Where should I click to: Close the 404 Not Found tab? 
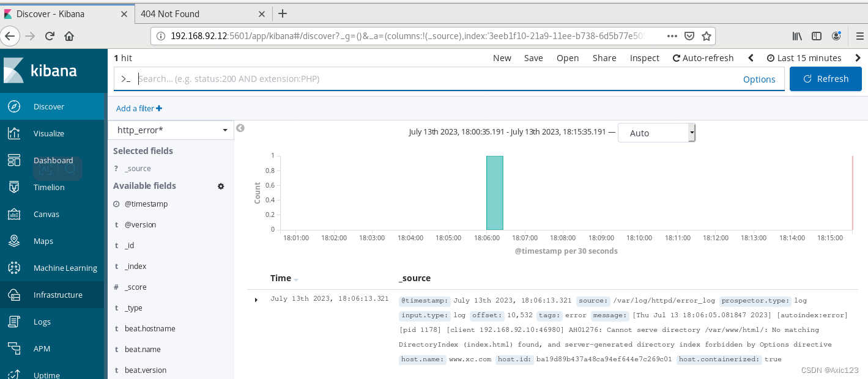coord(262,13)
